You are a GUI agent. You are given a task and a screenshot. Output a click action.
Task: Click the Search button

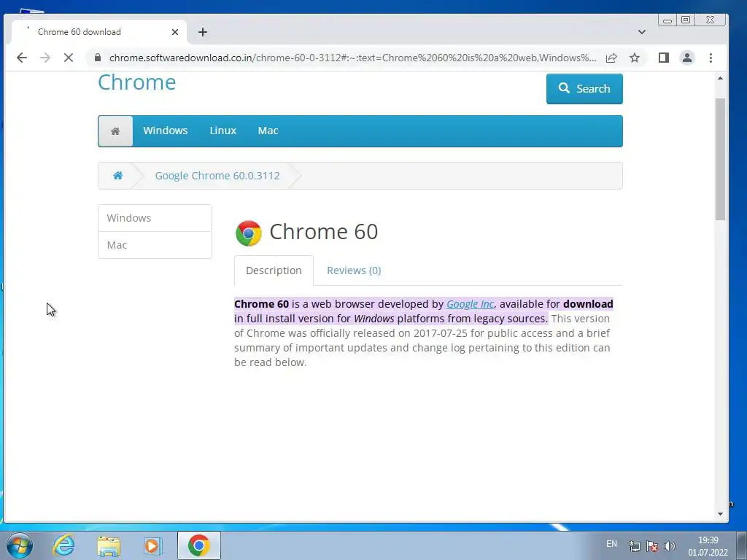[x=584, y=88]
